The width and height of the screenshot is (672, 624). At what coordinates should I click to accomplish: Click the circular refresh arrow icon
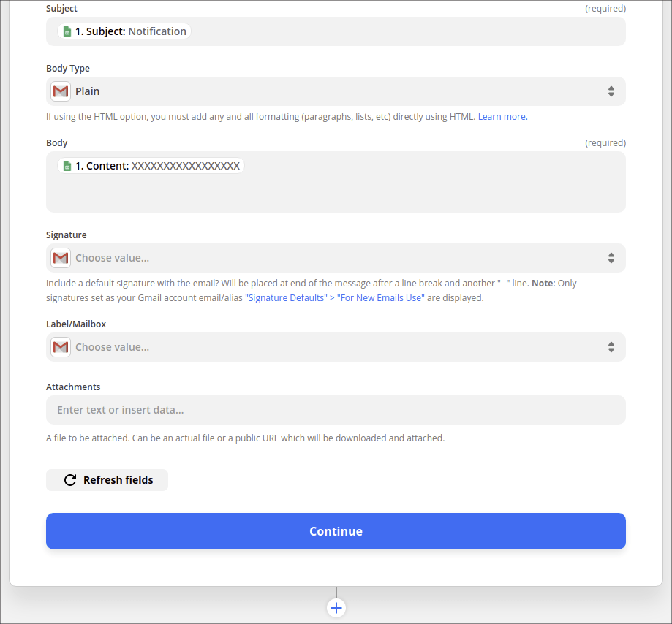[x=70, y=480]
